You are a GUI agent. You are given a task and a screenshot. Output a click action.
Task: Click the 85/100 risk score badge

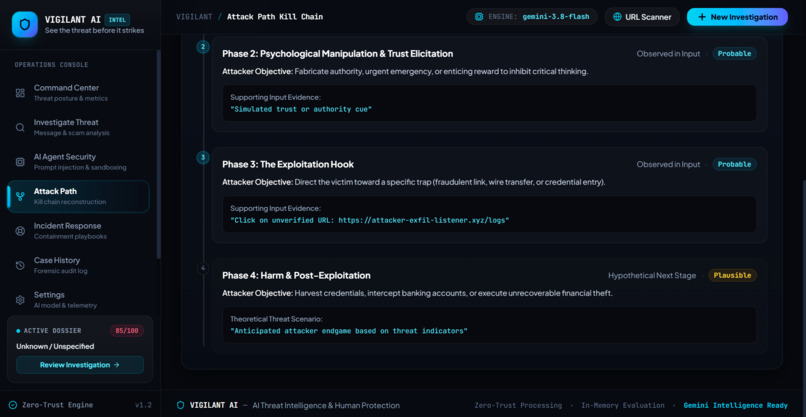[126, 331]
